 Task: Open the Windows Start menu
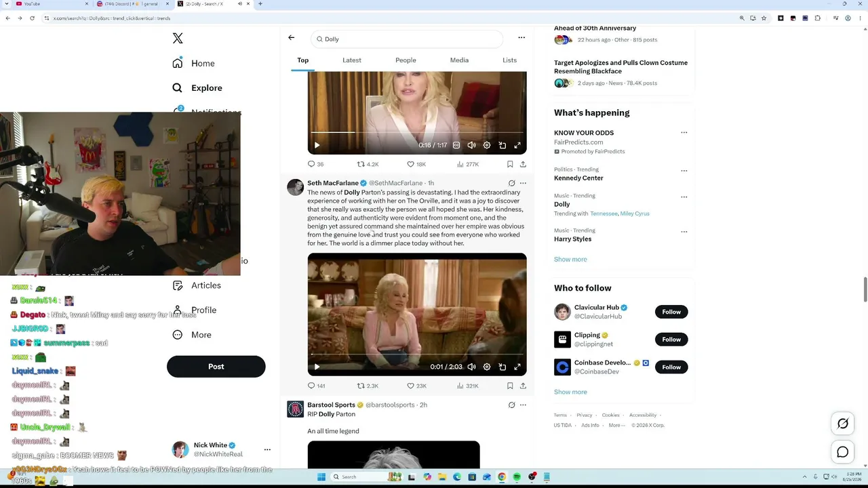pyautogui.click(x=321, y=476)
